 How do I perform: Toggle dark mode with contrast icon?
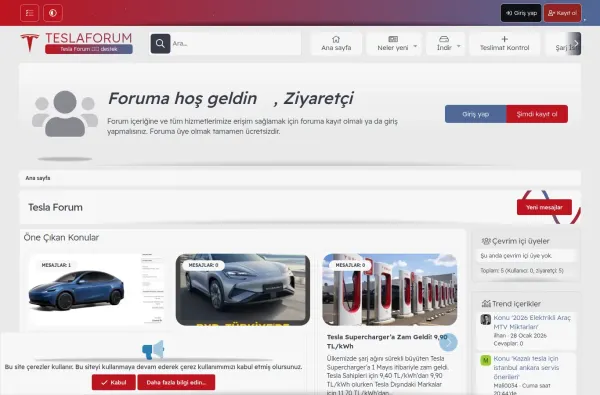click(x=53, y=13)
